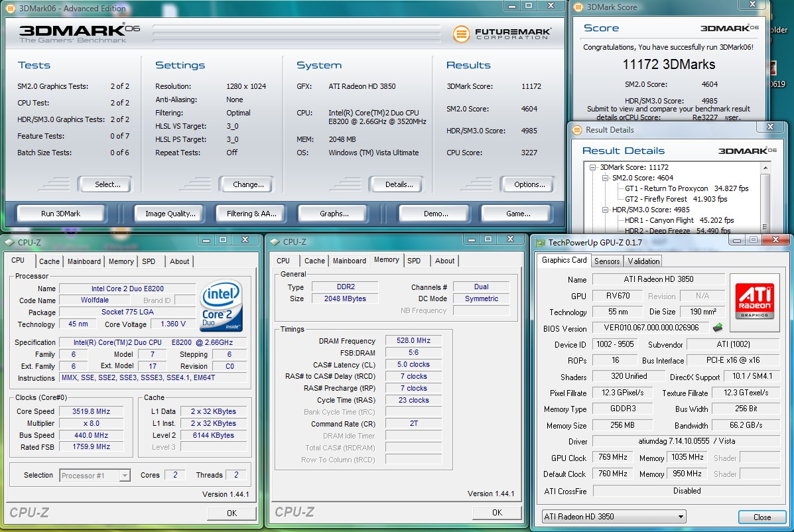Screen dimensions: 794x532
Task: Collapse the 3DMark Score tree node
Action: click(594, 168)
